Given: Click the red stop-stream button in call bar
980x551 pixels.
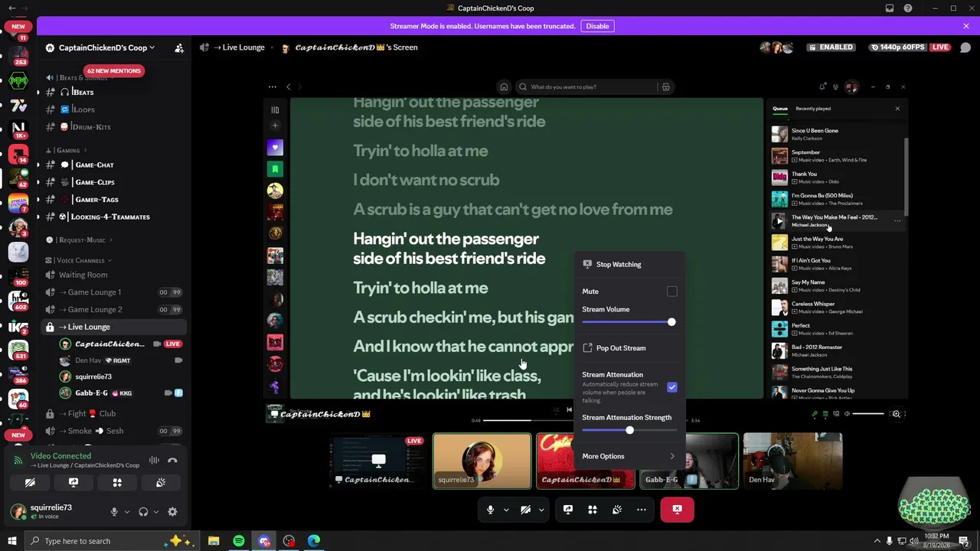Looking at the screenshot, I should pos(678,510).
